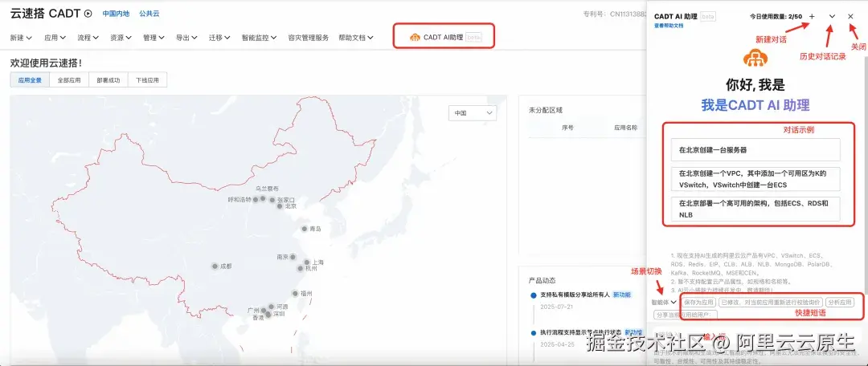
Task: Open the 帮助文档 dropdown menu
Action: [x=356, y=38]
